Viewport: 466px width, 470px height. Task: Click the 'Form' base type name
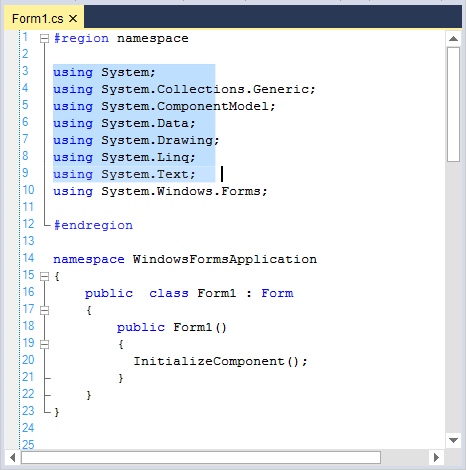click(277, 293)
